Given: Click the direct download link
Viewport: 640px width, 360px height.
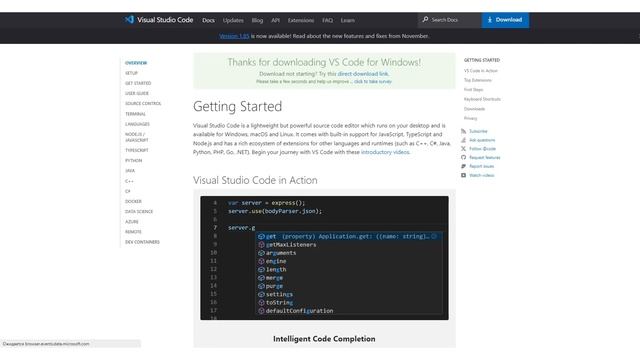Looking at the screenshot, I should [363, 74].
